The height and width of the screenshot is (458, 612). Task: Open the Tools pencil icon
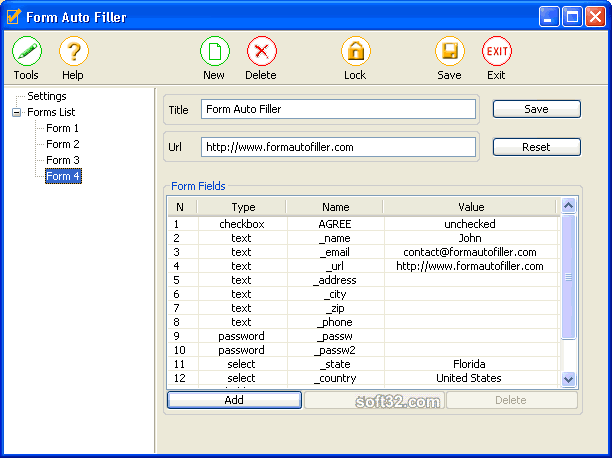(27, 51)
